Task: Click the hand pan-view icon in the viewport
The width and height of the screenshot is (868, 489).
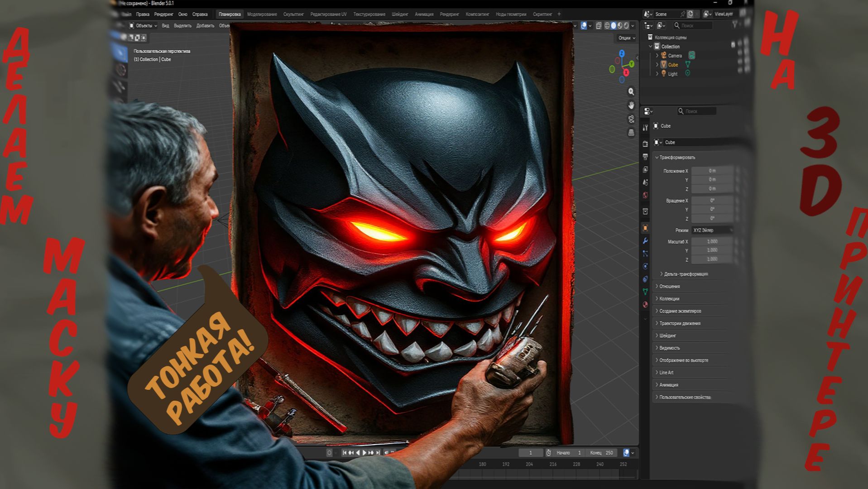Action: pyautogui.click(x=631, y=105)
